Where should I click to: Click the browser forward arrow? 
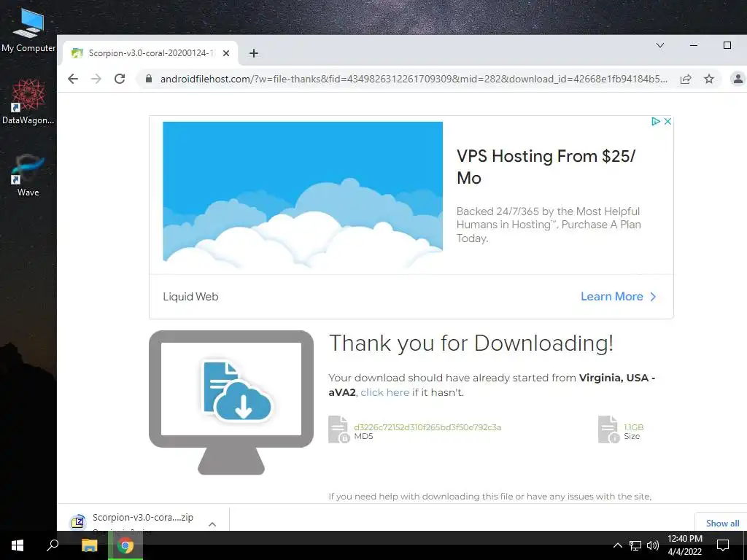(x=96, y=79)
